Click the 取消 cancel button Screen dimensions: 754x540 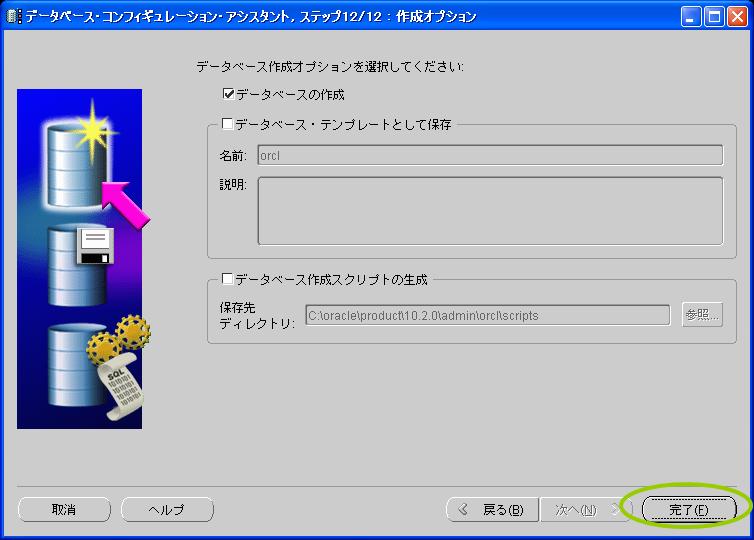coord(64,509)
